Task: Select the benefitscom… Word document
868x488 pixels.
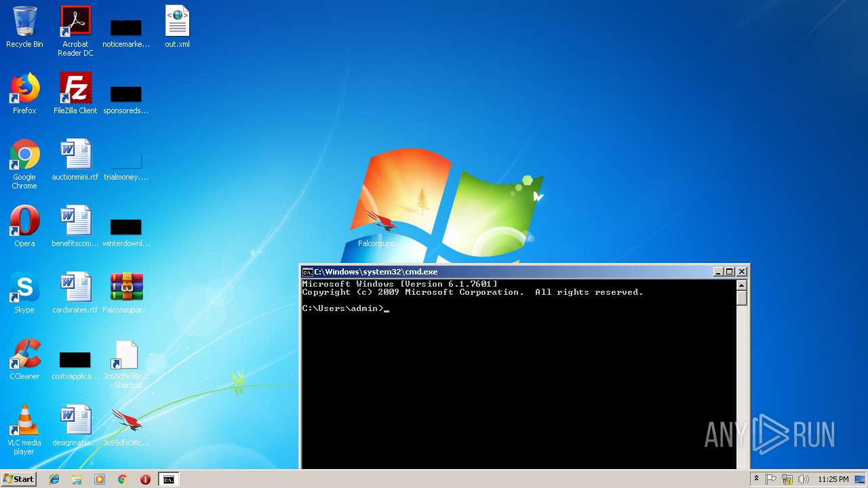Action: pyautogui.click(x=75, y=226)
